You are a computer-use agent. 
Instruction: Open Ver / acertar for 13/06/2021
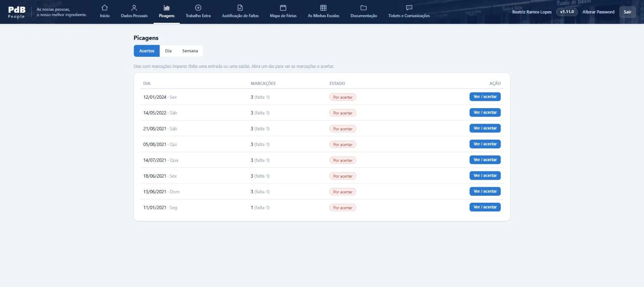click(485, 192)
